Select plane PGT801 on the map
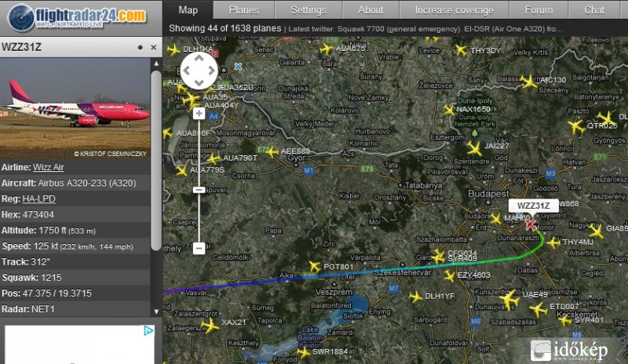The height and width of the screenshot is (364, 628). 315,266
